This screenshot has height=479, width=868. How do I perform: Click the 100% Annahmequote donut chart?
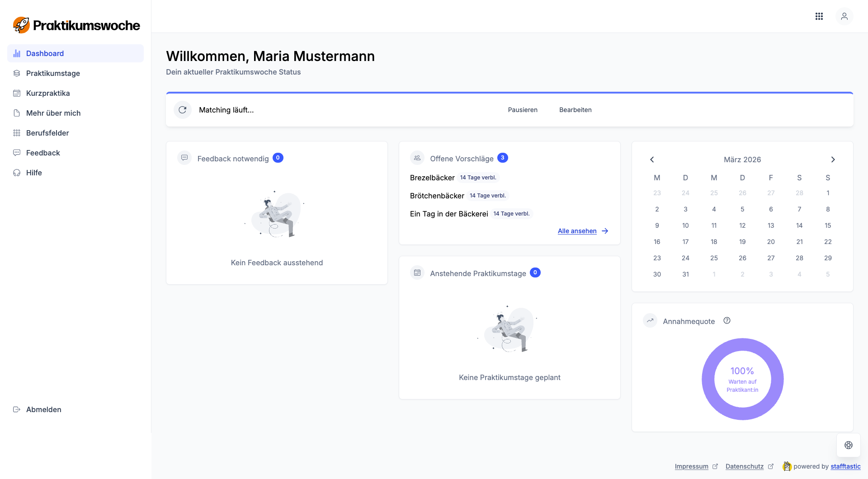click(x=742, y=379)
